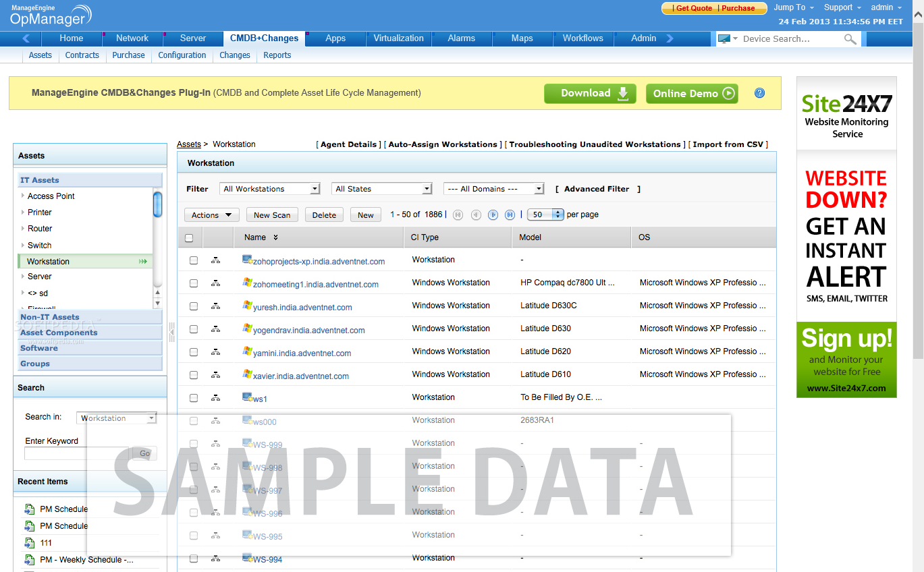Viewport: 924px width, 572px height.
Task: Open 111 recent item icon
Action: (29, 543)
